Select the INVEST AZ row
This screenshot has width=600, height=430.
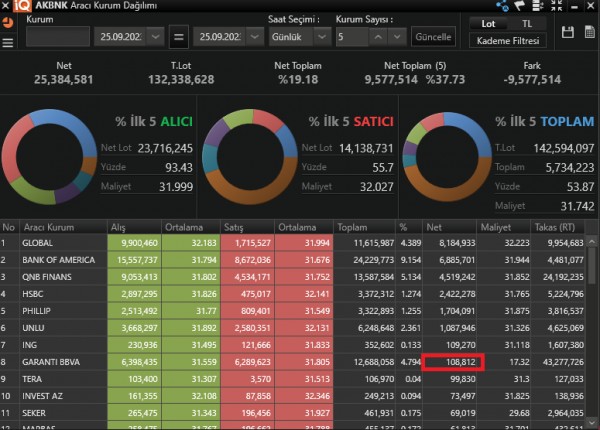[x=293, y=396]
